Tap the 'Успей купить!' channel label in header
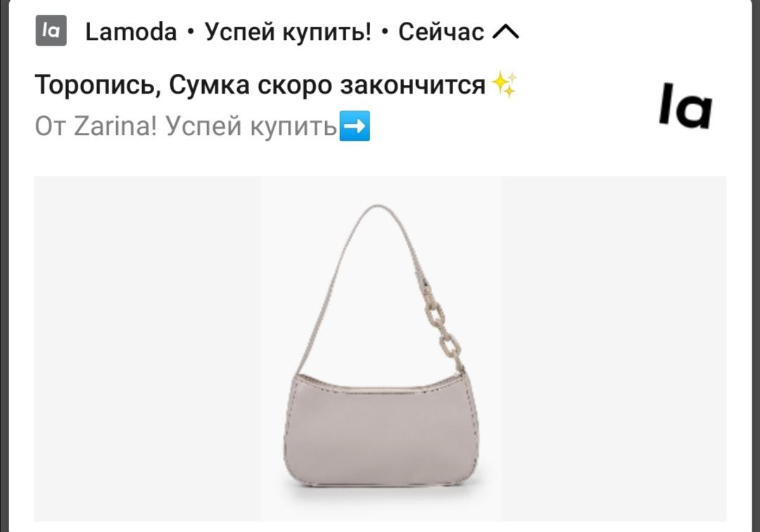 (288, 32)
